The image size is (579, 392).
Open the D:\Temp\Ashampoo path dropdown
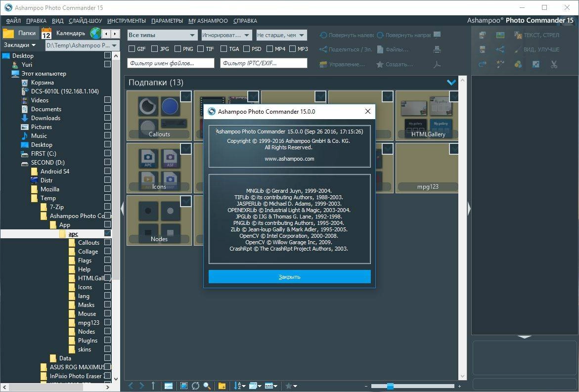pyautogui.click(x=82, y=45)
